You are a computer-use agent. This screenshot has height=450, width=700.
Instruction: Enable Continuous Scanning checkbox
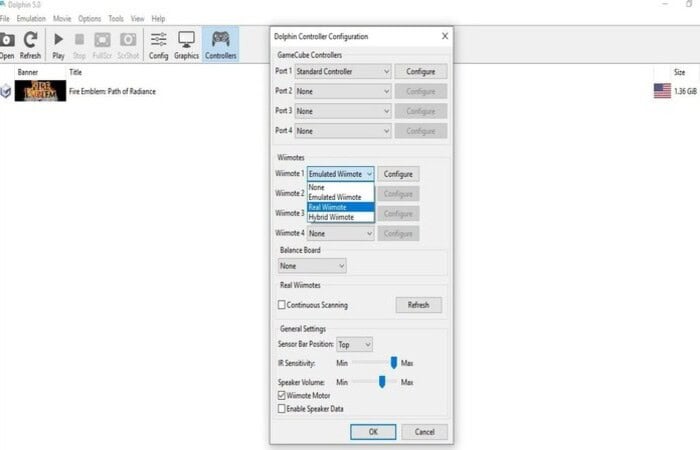282,305
